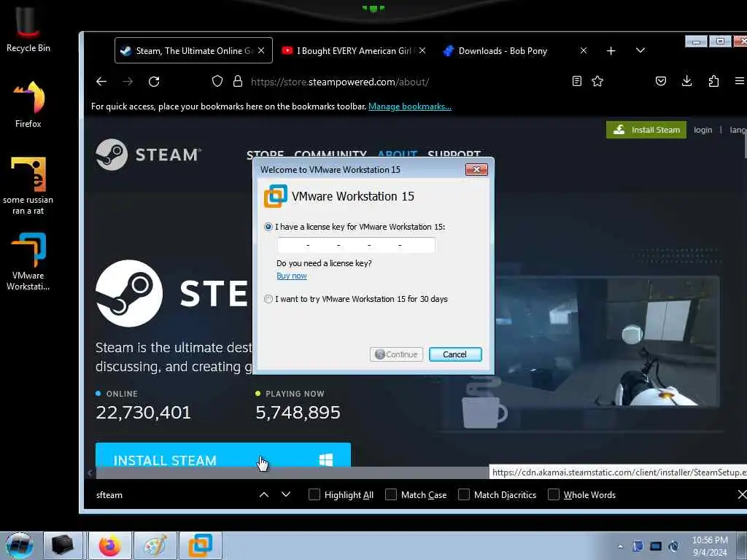Screen dimensions: 747x560
Task: Enable Match Diacritics in find bar
Action: (463, 495)
